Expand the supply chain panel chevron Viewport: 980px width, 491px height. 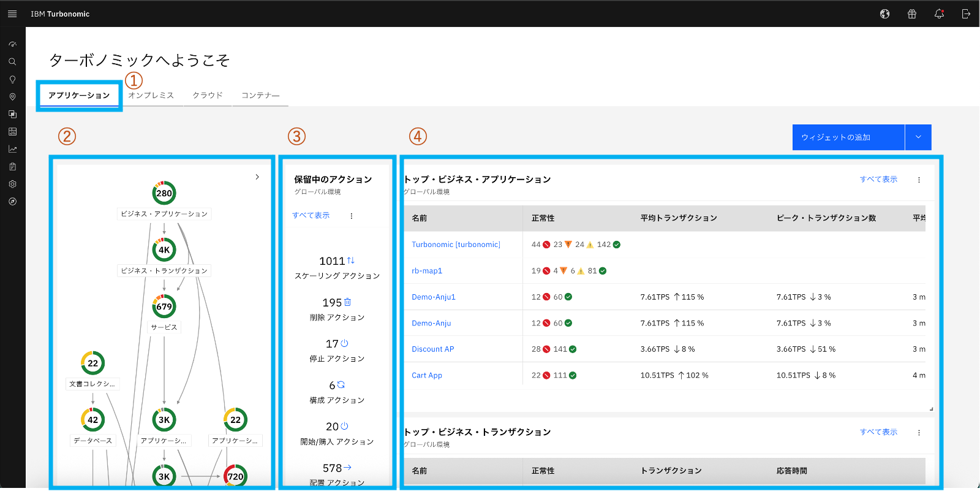[x=257, y=177]
